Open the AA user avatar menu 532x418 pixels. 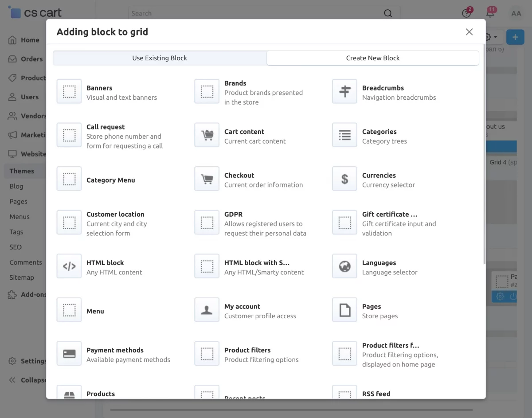point(516,13)
